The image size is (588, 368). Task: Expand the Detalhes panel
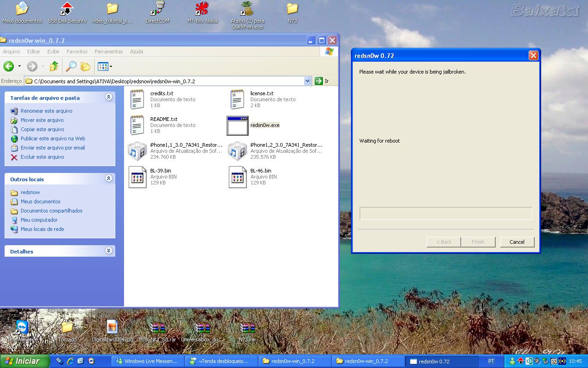pyautogui.click(x=108, y=251)
